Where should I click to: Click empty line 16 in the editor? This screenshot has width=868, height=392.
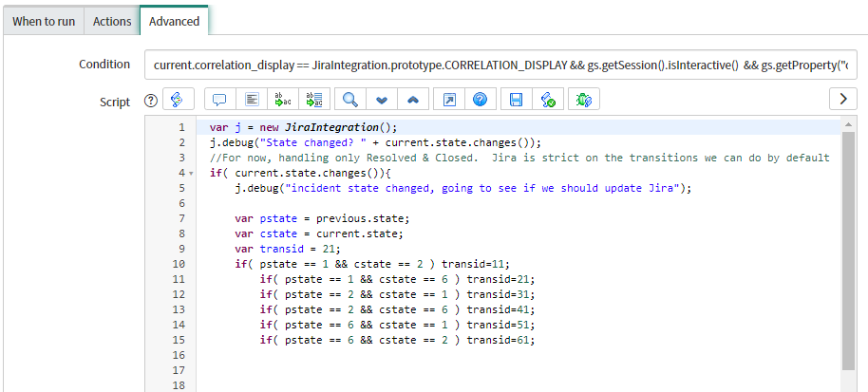click(518, 354)
